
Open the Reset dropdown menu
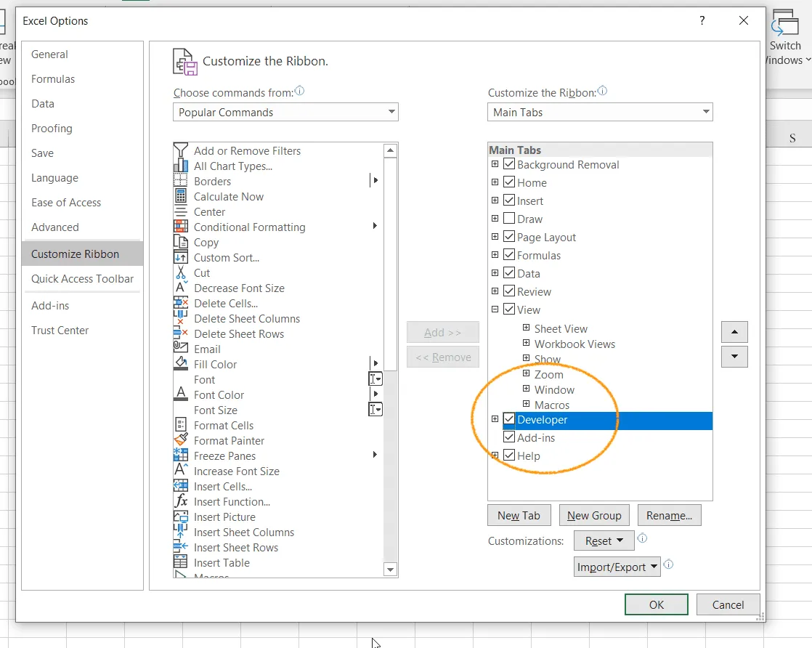point(602,540)
